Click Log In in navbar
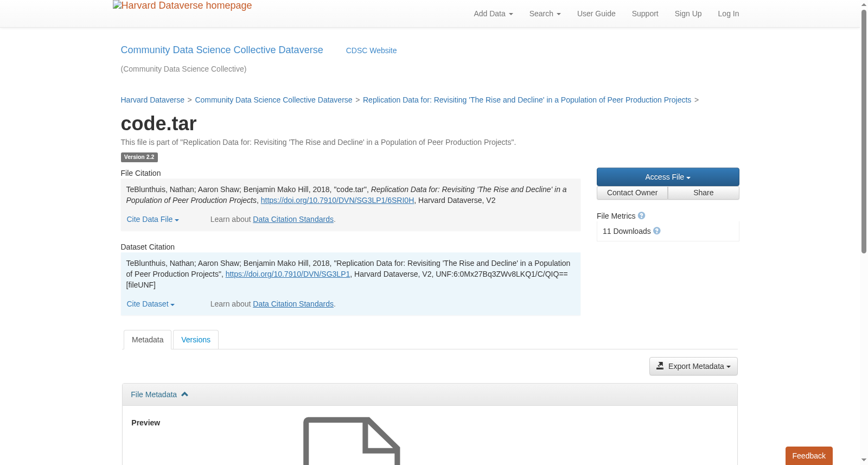This screenshot has width=868, height=465. click(x=728, y=14)
